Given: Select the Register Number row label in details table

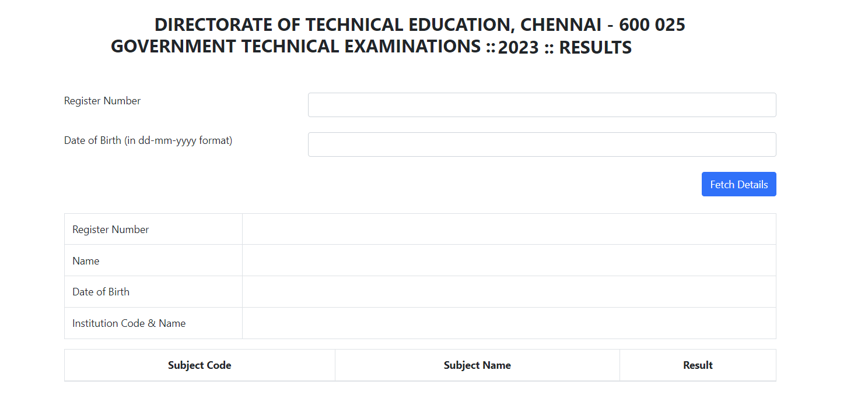Looking at the screenshot, I should click(x=111, y=230).
